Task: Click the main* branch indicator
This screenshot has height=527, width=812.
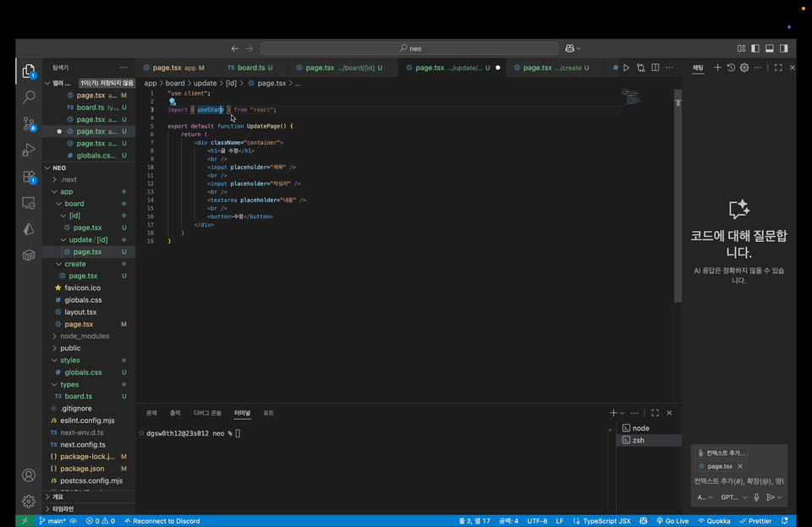Action: pos(52,521)
